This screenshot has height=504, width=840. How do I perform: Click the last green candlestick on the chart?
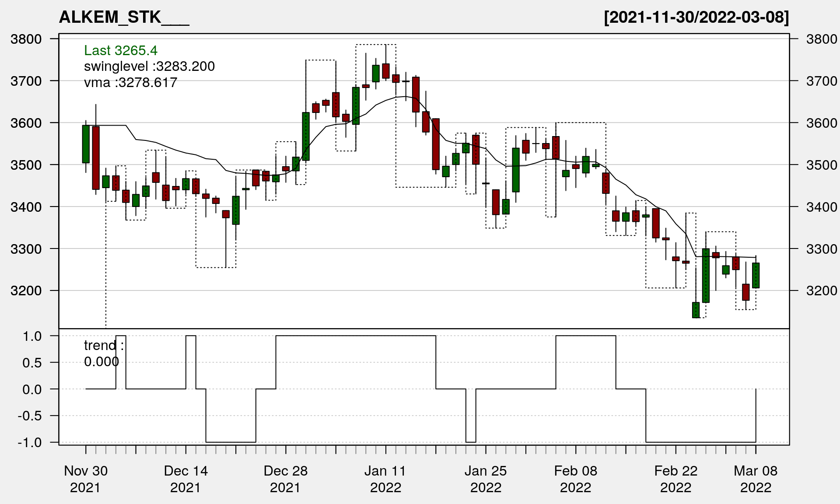756,275
